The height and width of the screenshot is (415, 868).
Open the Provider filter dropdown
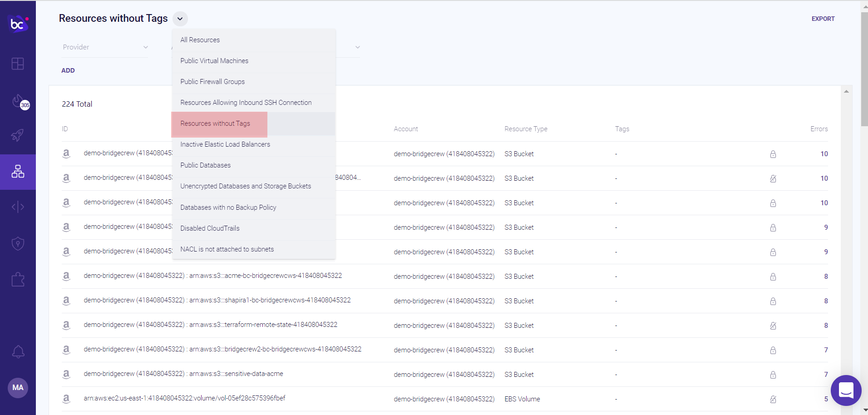(x=105, y=47)
